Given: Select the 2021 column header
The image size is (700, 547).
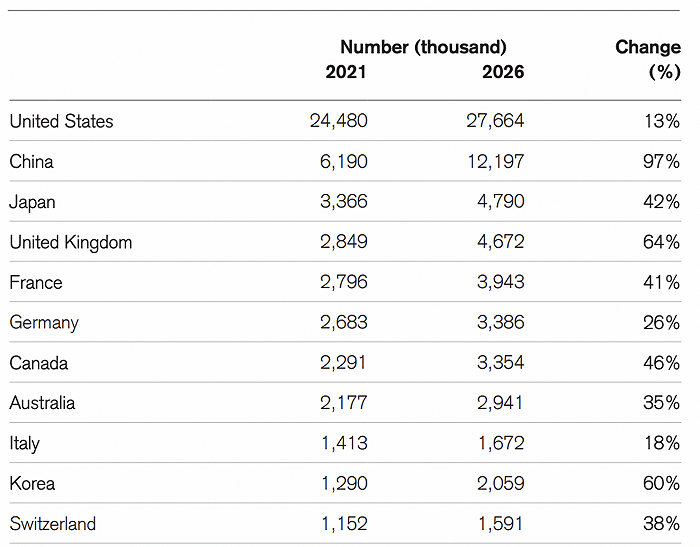Looking at the screenshot, I should [346, 72].
